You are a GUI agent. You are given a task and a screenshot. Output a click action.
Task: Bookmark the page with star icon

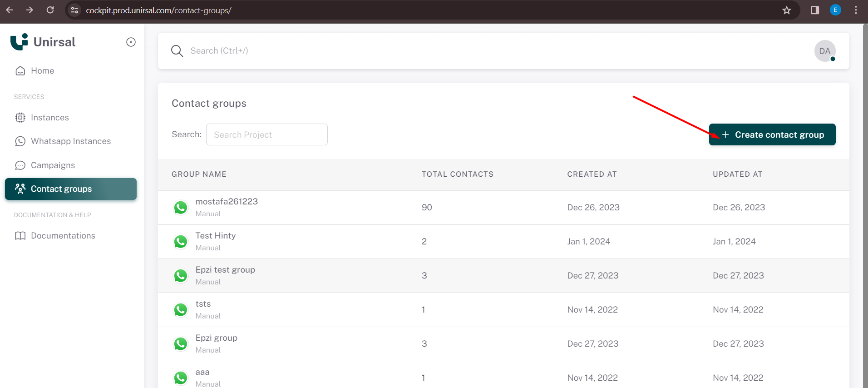point(787,10)
